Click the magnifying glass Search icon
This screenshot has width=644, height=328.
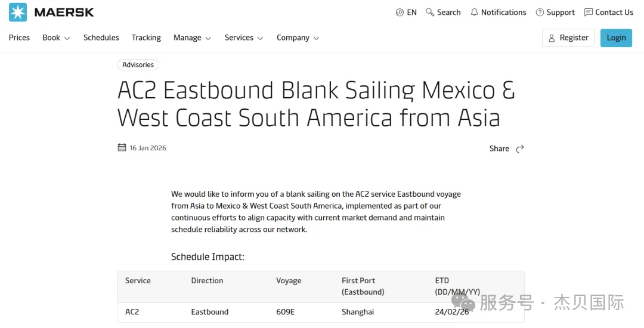pyautogui.click(x=430, y=13)
